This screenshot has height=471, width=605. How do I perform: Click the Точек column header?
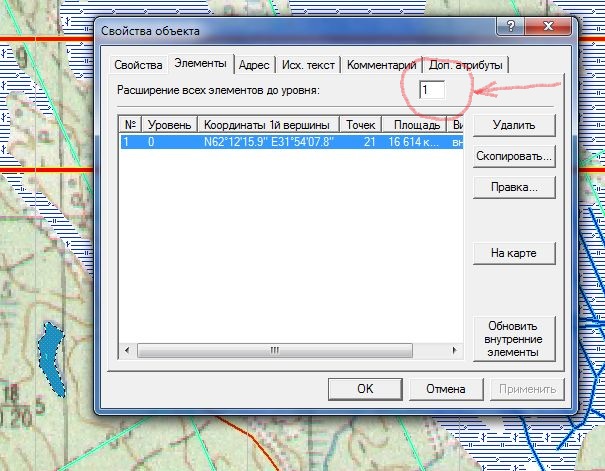361,125
